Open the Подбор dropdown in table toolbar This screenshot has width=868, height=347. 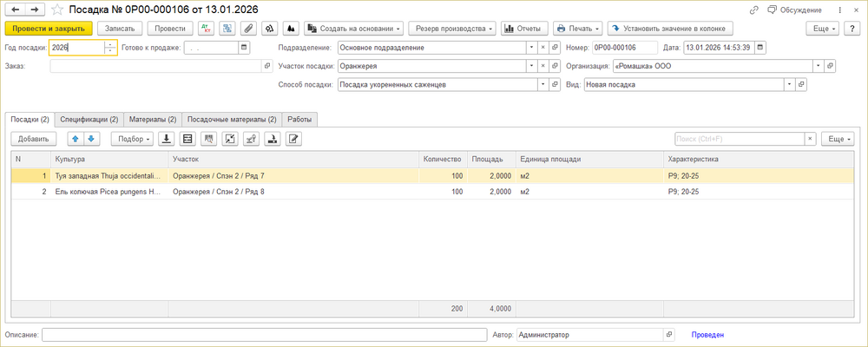(x=132, y=139)
